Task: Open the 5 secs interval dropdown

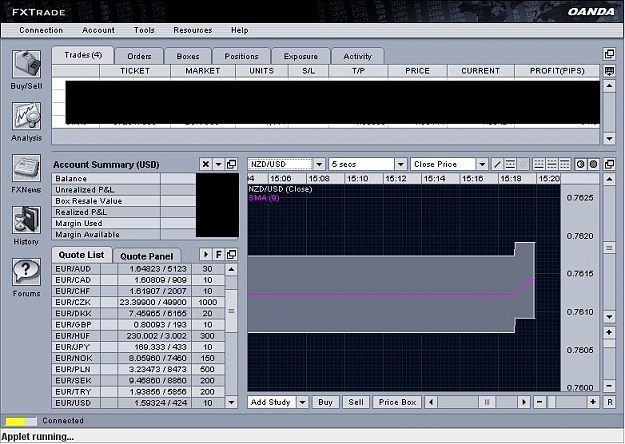Action: click(401, 164)
